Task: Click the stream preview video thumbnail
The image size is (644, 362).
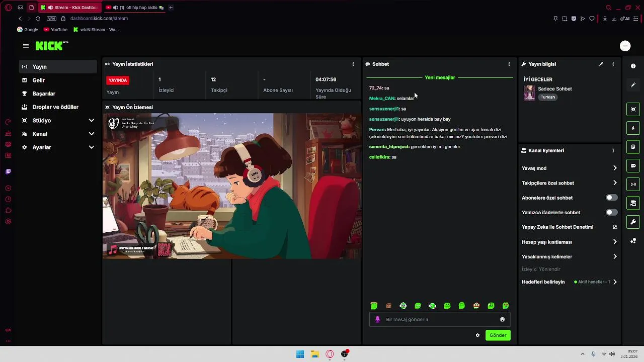Action: coord(232,186)
